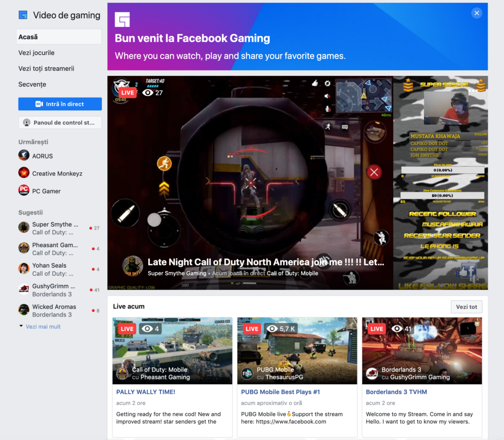The height and width of the screenshot is (440, 504).
Task: Open Creative Monkeyz avatar
Action: [24, 173]
